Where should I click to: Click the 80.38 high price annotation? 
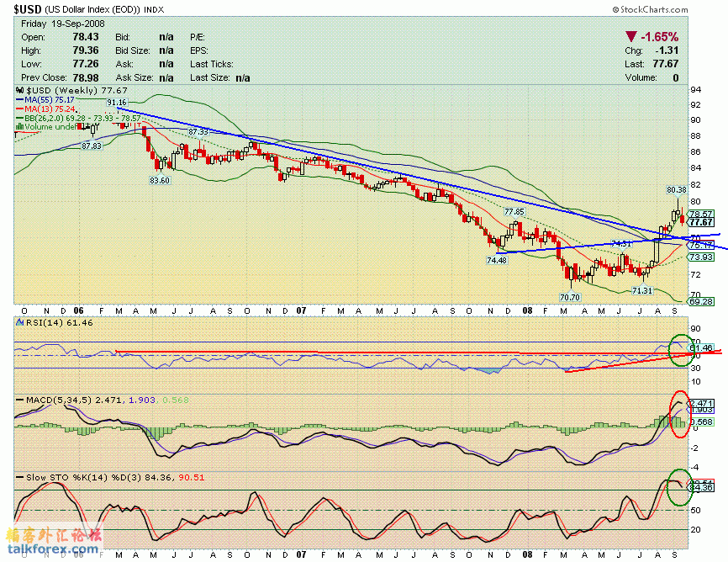tap(677, 189)
